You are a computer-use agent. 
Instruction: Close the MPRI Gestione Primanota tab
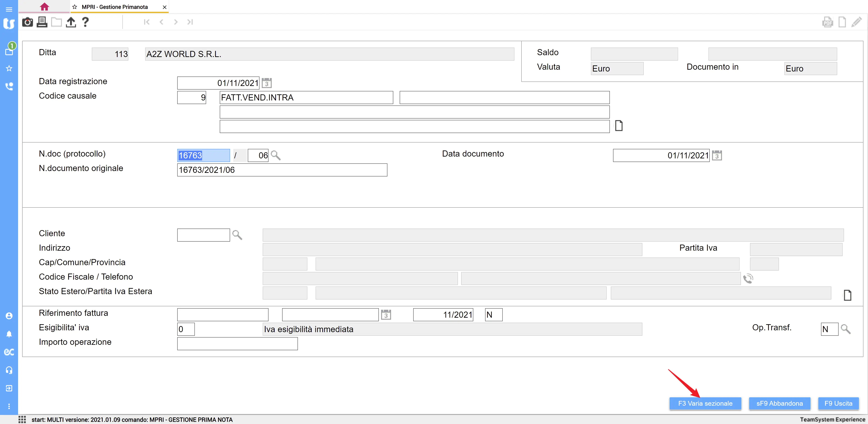[x=164, y=7]
